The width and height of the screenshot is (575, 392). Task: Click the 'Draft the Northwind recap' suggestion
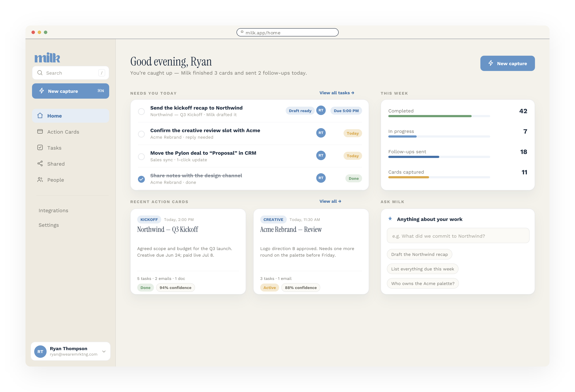click(x=419, y=254)
